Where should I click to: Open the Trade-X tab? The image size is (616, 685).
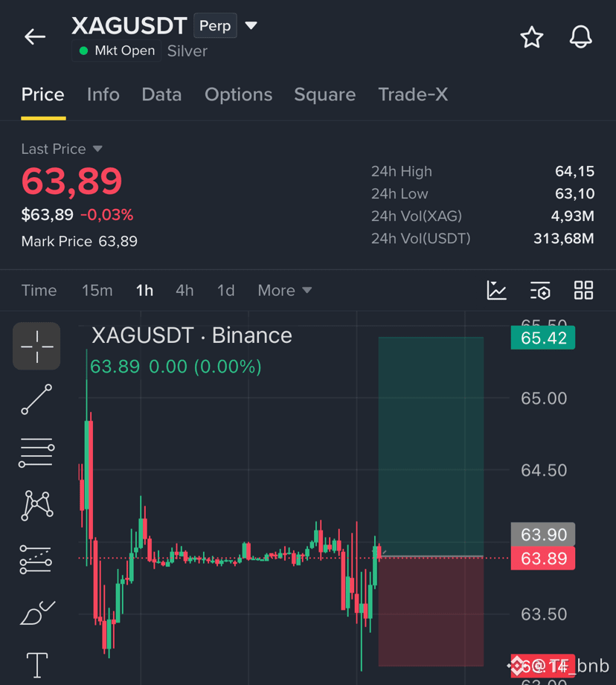click(413, 94)
